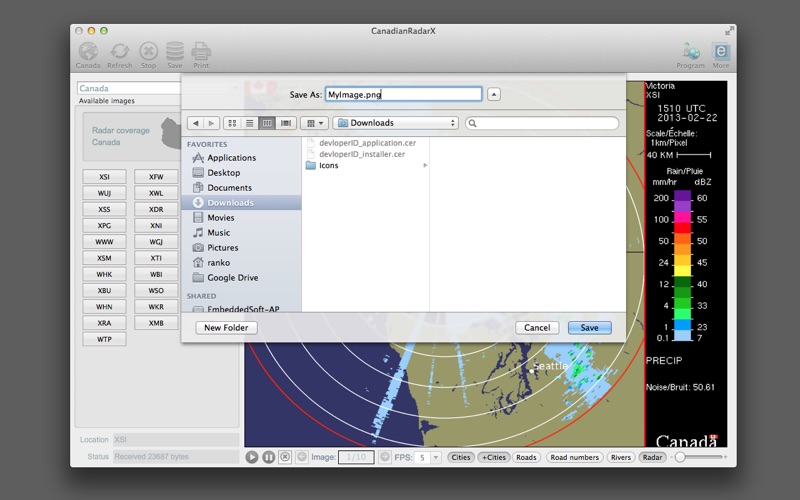Select Movies in Favorites sidebar
800x500 pixels.
click(x=241, y=217)
